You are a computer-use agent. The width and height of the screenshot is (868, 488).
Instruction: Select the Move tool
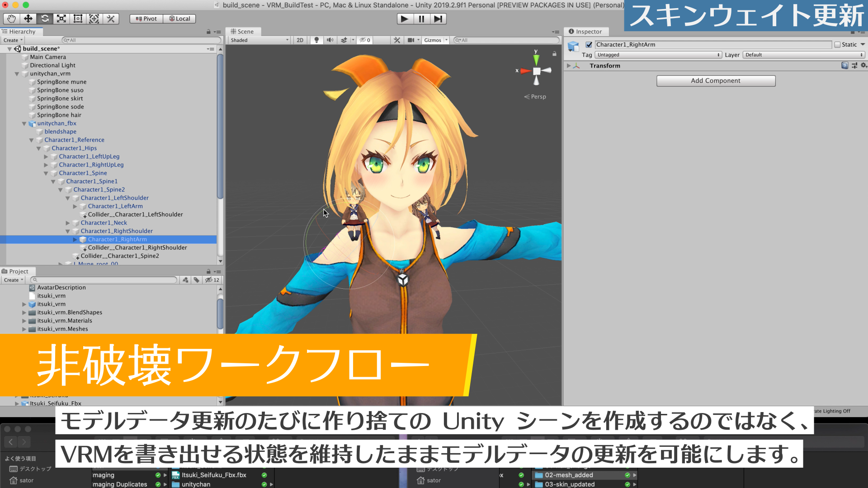click(x=28, y=19)
